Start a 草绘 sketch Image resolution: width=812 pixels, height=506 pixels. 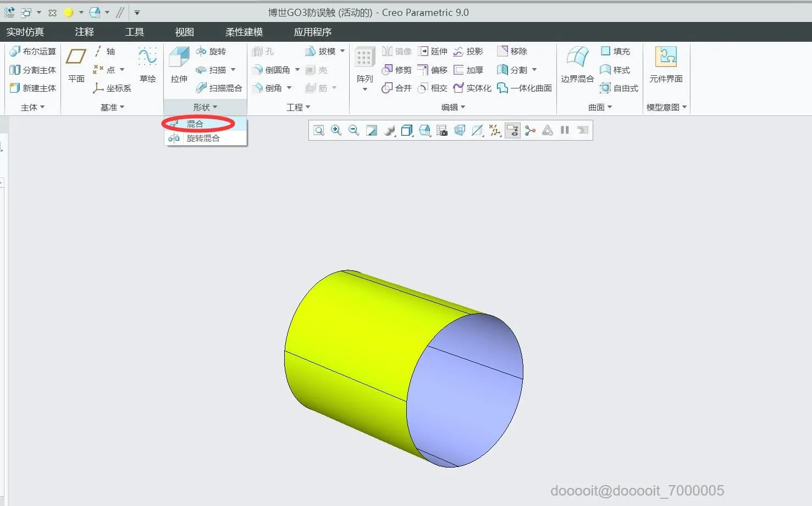pos(147,65)
